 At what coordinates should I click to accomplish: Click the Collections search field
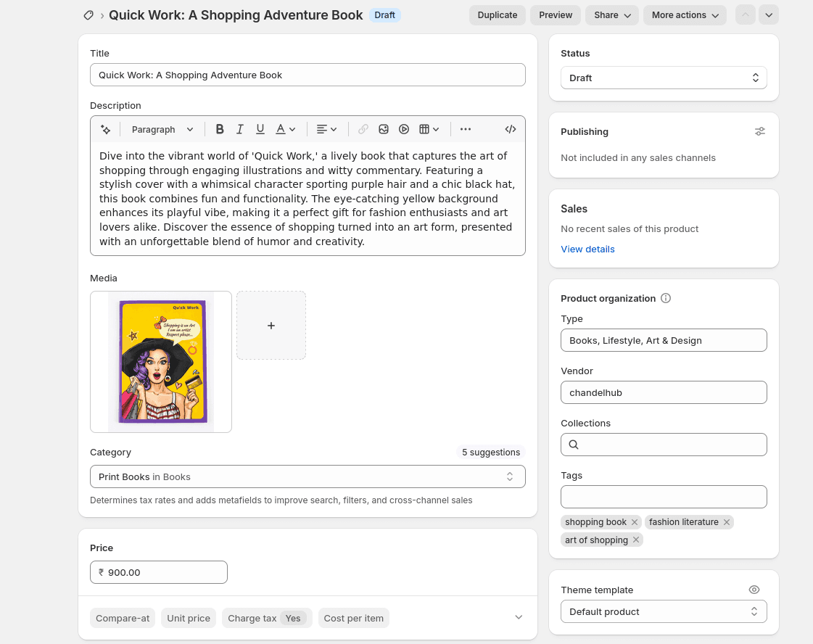(664, 445)
